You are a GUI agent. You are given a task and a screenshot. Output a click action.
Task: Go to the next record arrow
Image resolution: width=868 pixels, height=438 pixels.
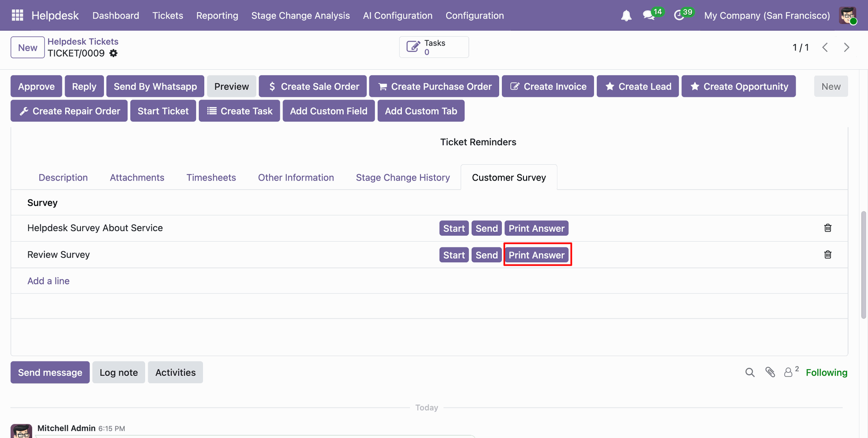(x=846, y=48)
